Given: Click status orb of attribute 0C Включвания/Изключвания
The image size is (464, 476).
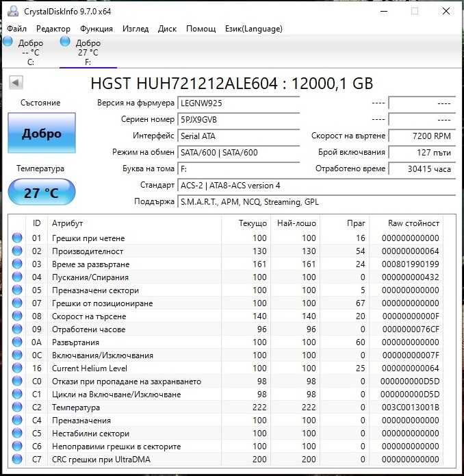Looking at the screenshot, I should tap(17, 355).
